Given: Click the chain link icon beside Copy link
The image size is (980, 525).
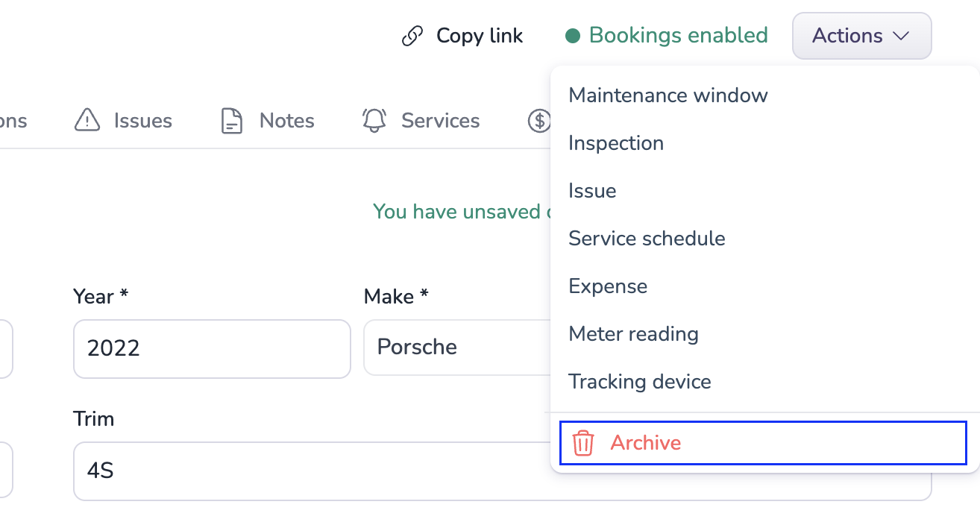Looking at the screenshot, I should [x=412, y=36].
